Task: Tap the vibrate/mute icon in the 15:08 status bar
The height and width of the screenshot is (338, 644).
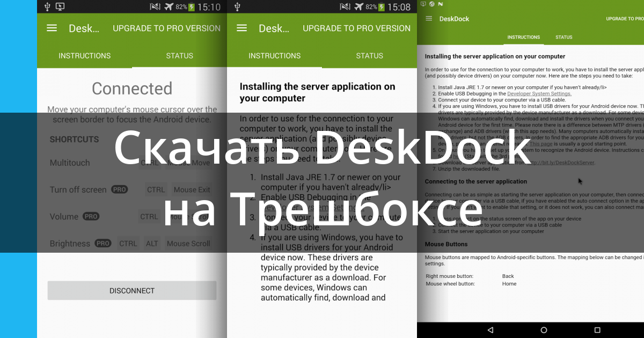Action: (x=344, y=7)
